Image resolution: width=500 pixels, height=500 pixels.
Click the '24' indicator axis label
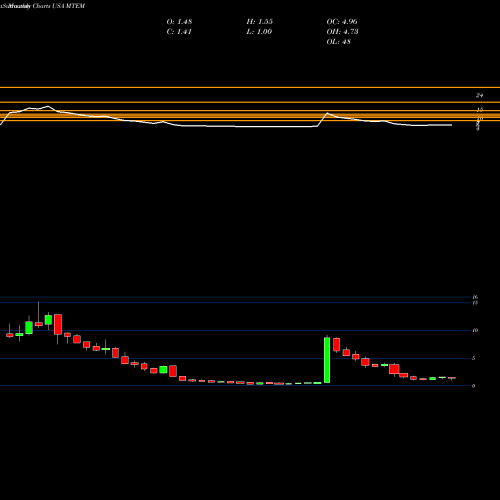(479, 95)
